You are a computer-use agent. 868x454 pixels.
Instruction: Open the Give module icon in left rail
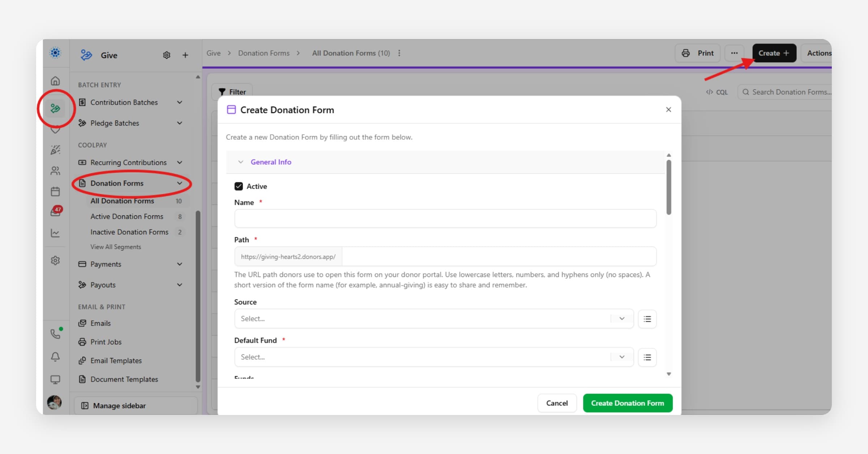click(55, 108)
